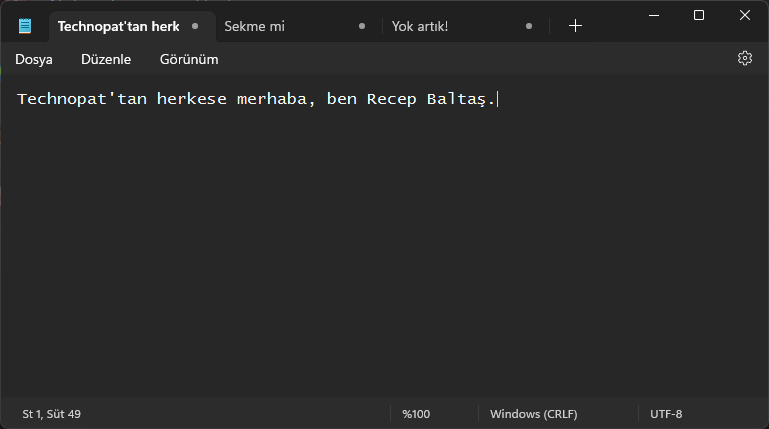Image resolution: width=769 pixels, height=429 pixels.
Task: Close the "Sekme mi" tab via its dot
Action: coord(362,26)
